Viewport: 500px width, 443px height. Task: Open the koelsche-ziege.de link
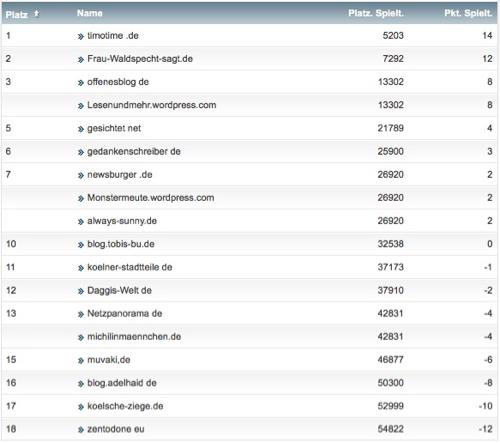[125, 406]
